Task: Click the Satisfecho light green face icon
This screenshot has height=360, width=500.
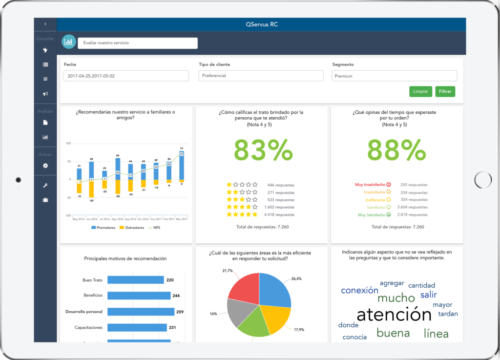Action: tap(388, 207)
